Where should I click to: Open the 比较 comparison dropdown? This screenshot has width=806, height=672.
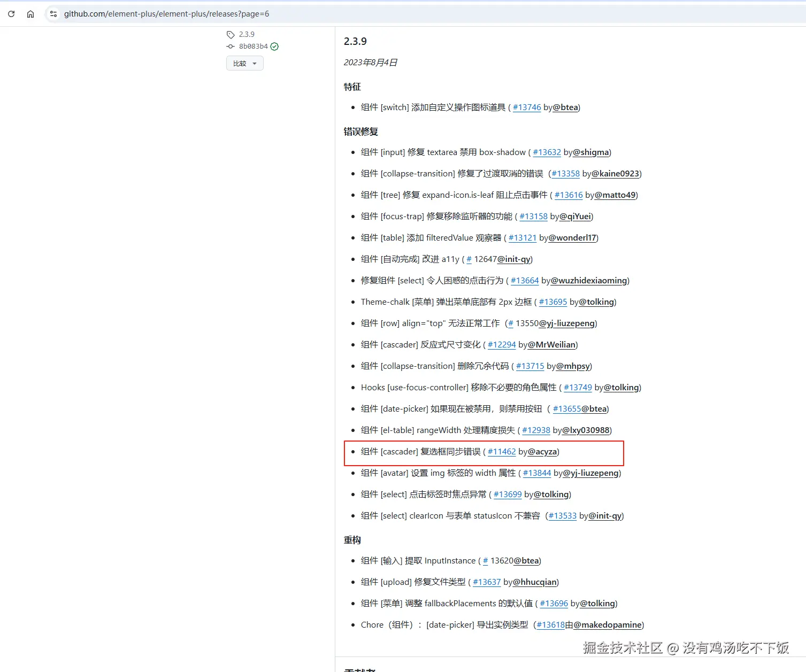coord(244,63)
